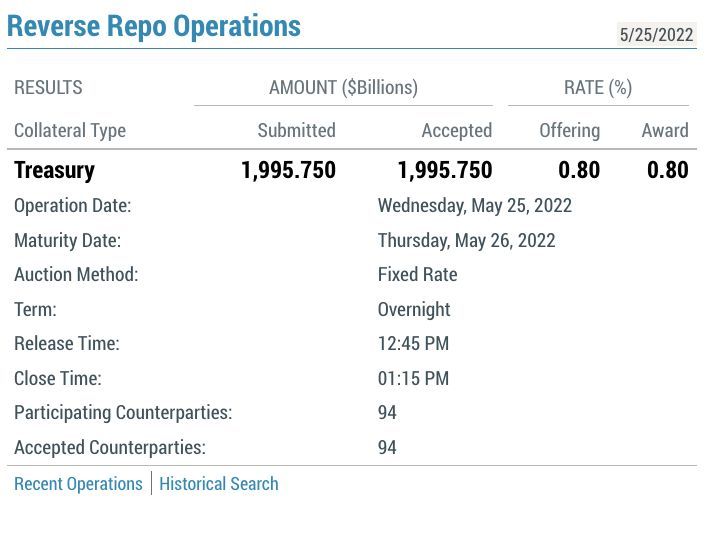Click the Submitted column header
Image resolution: width=705 pixels, height=540 pixels.
(296, 130)
